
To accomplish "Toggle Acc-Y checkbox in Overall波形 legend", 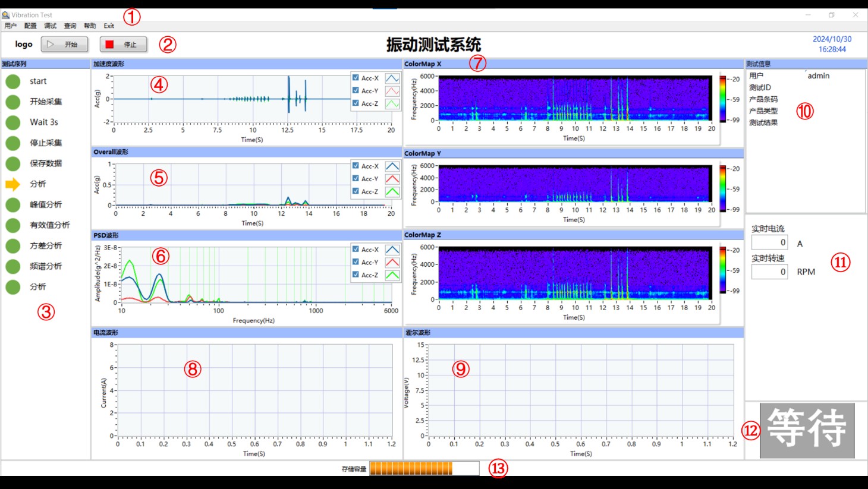I will [x=356, y=178].
